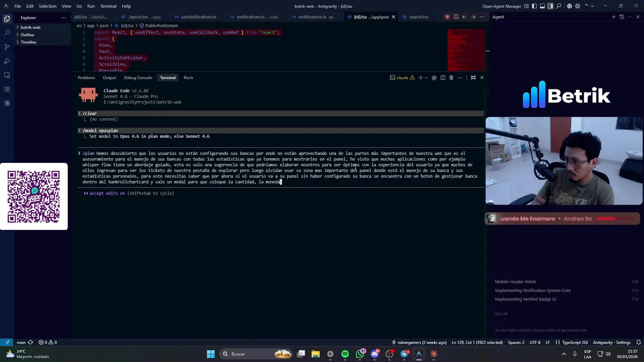The height and width of the screenshot is (362, 644).
Task: Toggle the bottom panel visibility
Action: coord(542,6)
